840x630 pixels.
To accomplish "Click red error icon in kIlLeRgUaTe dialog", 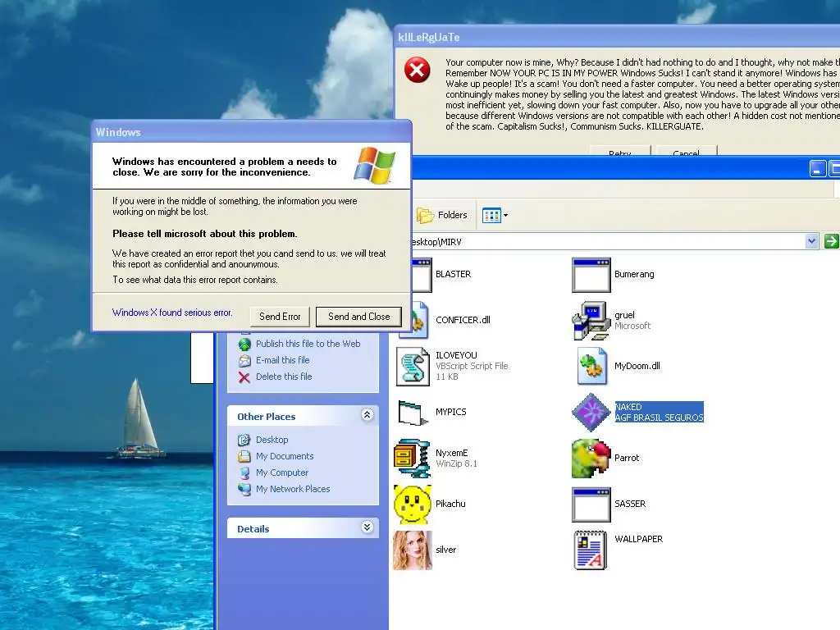I will 417,70.
